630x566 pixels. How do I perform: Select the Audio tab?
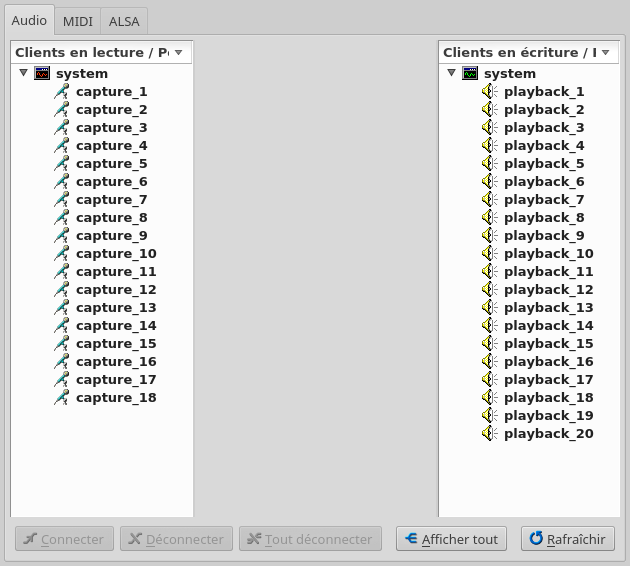point(29,20)
